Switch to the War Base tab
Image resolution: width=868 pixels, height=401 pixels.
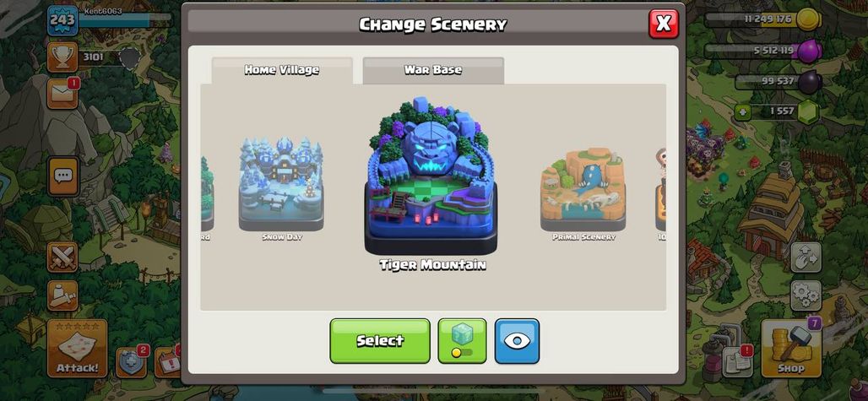pos(433,70)
